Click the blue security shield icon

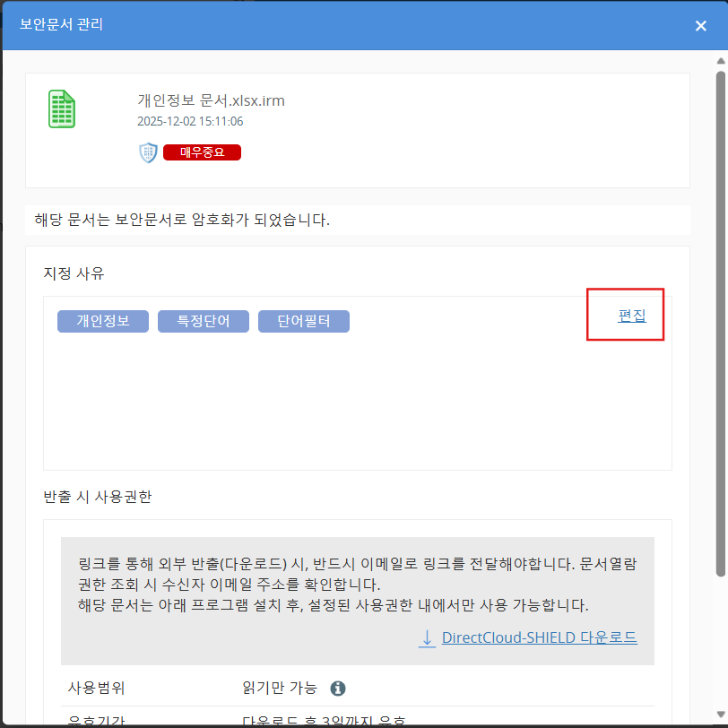pyautogui.click(x=148, y=152)
